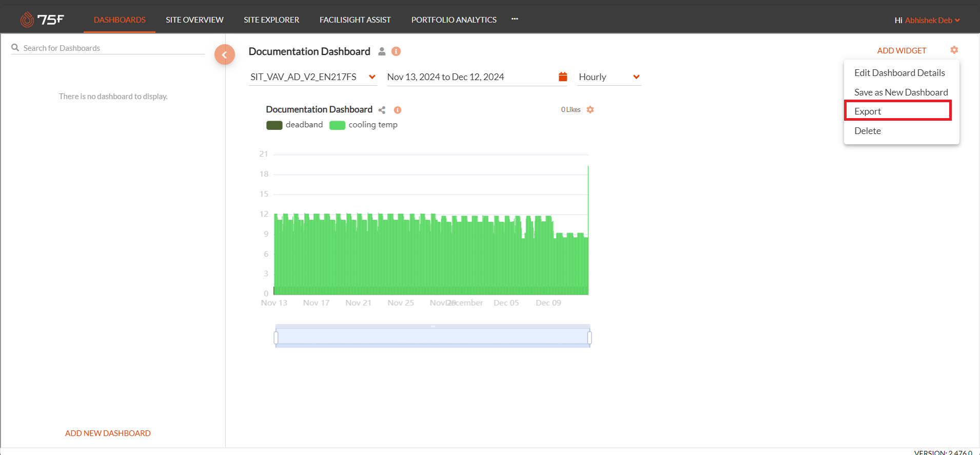Click the ADD WIDGET button

pyautogui.click(x=901, y=50)
